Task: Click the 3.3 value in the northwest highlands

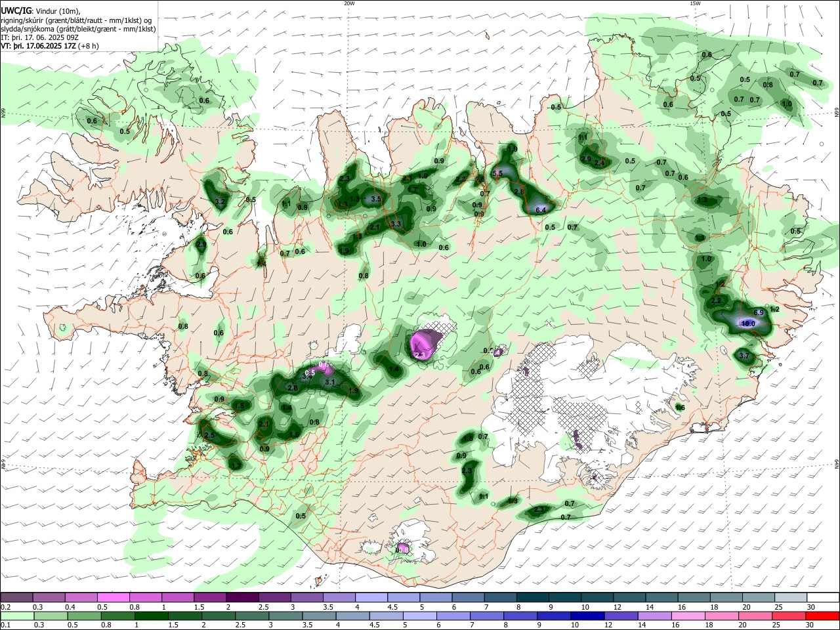Action: coord(396,224)
